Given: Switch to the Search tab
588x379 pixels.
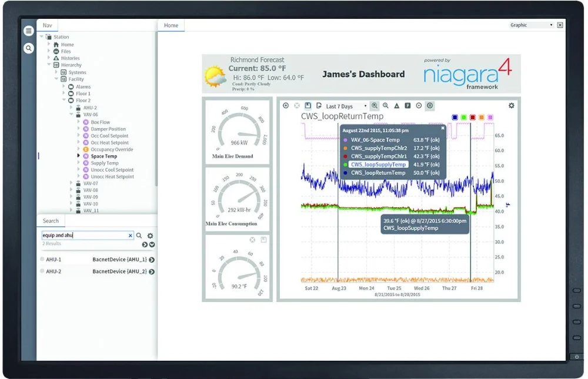Looking at the screenshot, I should point(51,221).
